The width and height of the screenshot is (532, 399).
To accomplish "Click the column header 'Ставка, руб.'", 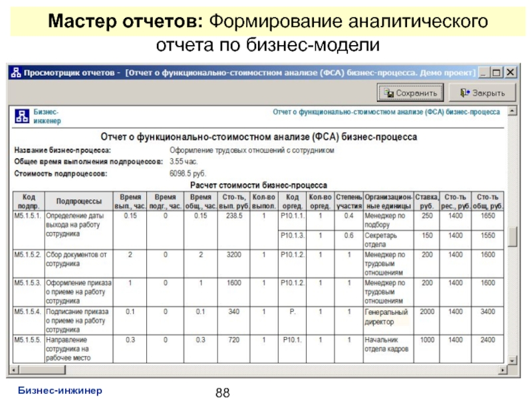I will coord(426,201).
